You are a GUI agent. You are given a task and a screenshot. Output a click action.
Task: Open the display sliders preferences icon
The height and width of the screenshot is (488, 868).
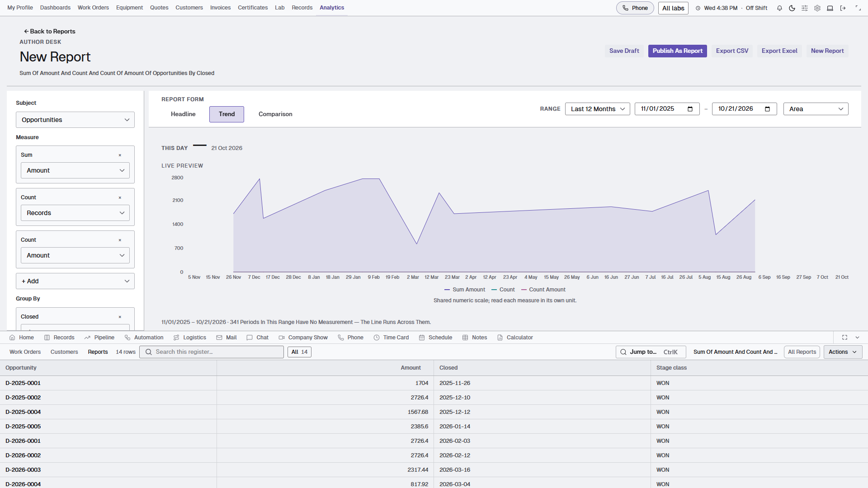(x=805, y=8)
